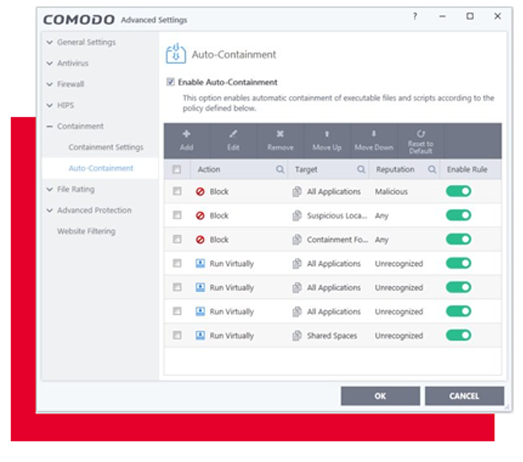This screenshot has width=523, height=462.
Task: Disable the Malicious block rule toggle
Action: click(x=459, y=191)
